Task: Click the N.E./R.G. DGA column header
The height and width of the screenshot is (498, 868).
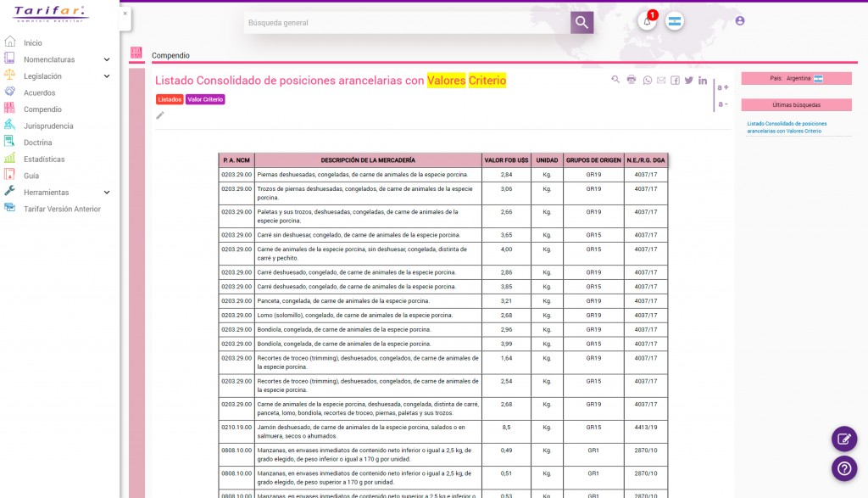Action: point(645,160)
